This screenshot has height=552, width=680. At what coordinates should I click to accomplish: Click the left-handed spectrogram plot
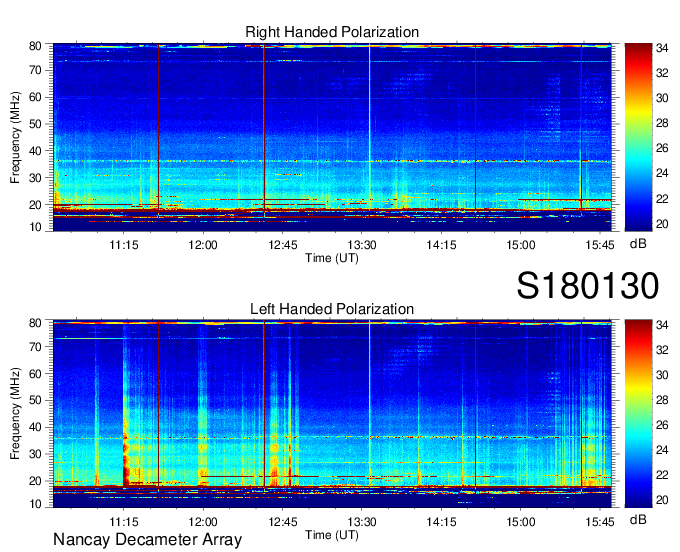click(332, 414)
